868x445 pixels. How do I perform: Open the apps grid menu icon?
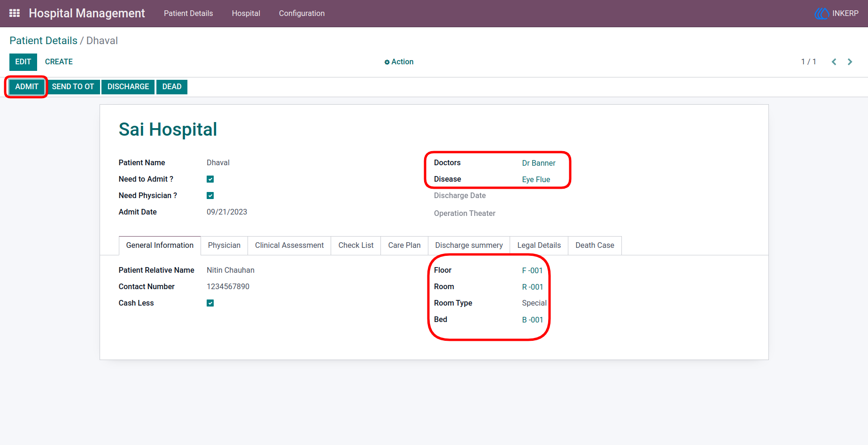click(x=15, y=13)
